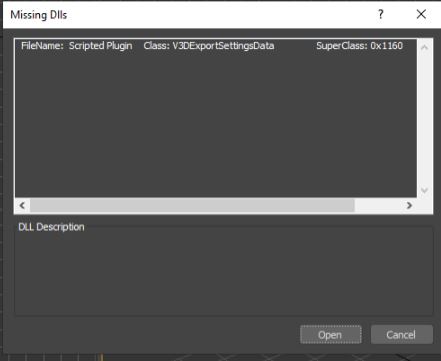Click the horizontal scrollbar thumb

tap(192, 205)
